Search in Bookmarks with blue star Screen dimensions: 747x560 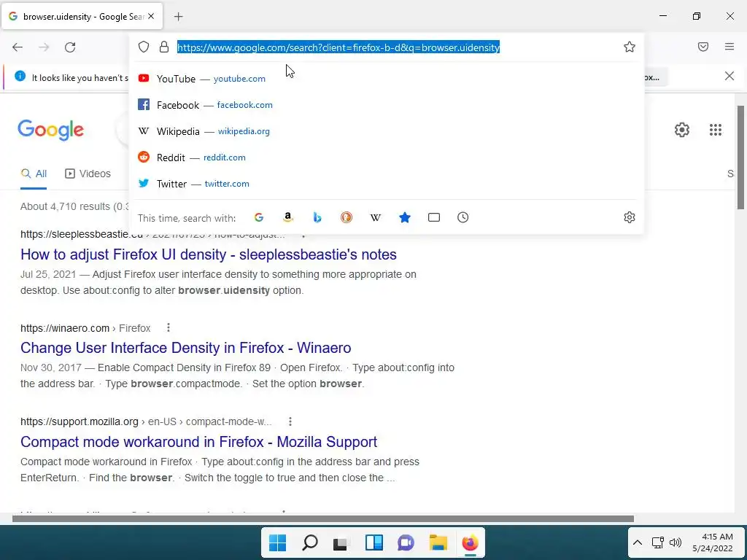pos(405,217)
